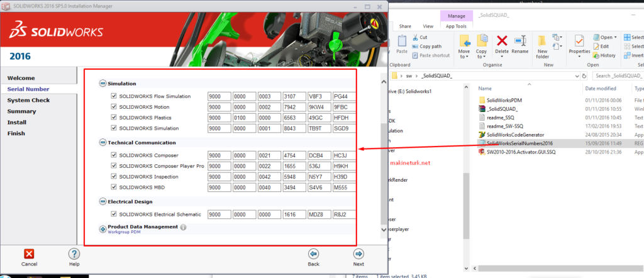
Task: Click the New folder icon in Explorer
Action: click(x=542, y=41)
